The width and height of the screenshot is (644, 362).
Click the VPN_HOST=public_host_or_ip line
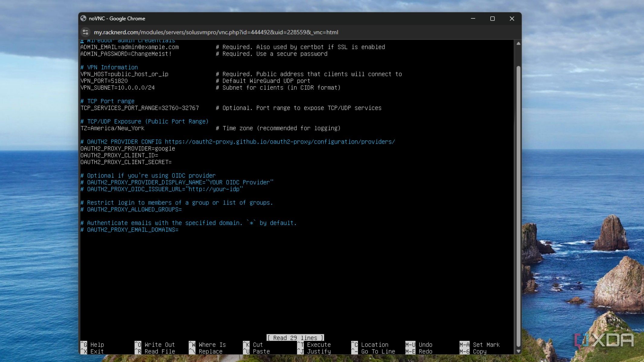[124, 74]
